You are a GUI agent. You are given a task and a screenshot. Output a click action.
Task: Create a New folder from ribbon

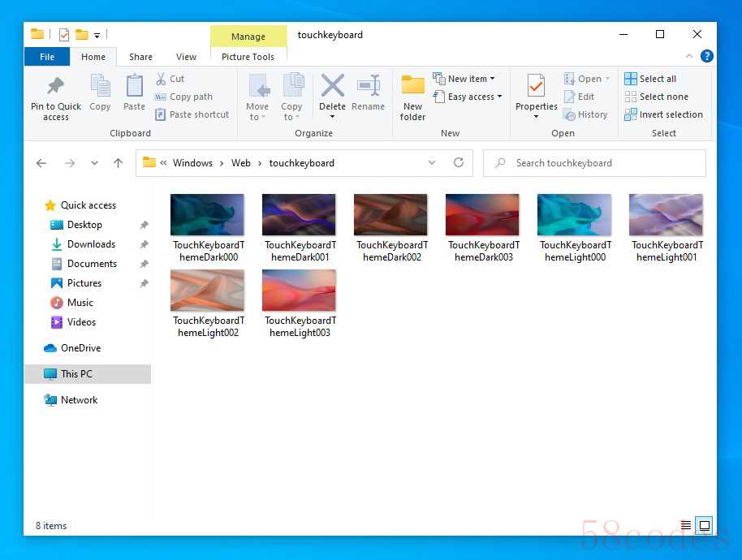pos(412,88)
